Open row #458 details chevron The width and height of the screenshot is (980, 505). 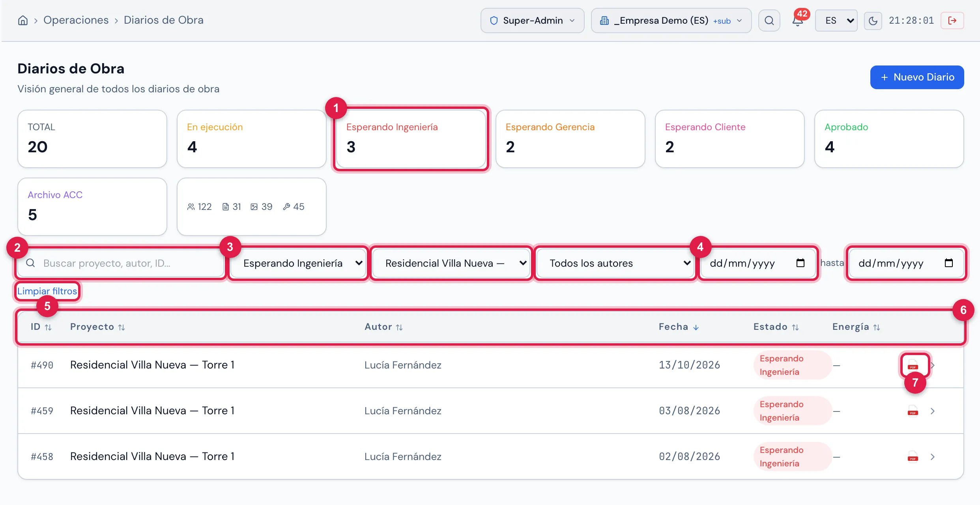[933, 457]
